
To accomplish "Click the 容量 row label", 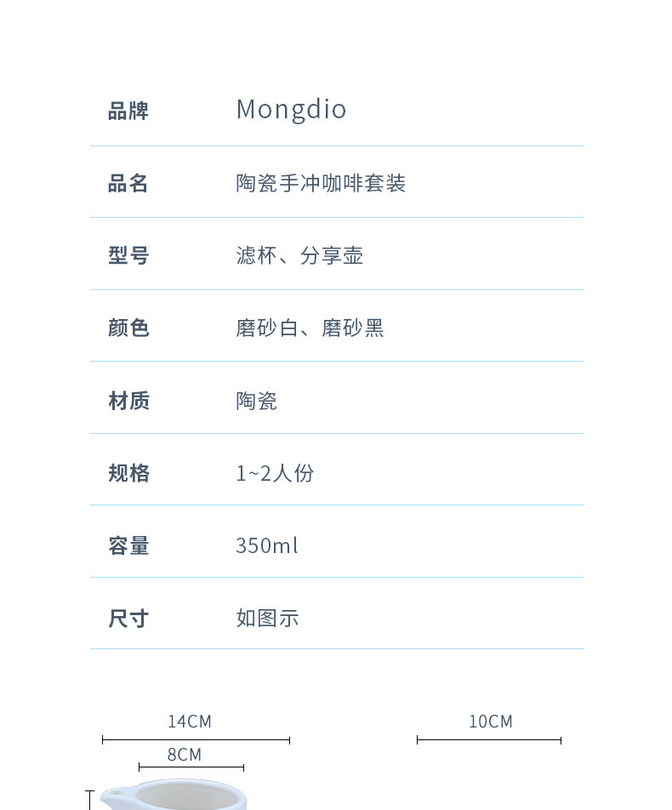I will [x=128, y=545].
